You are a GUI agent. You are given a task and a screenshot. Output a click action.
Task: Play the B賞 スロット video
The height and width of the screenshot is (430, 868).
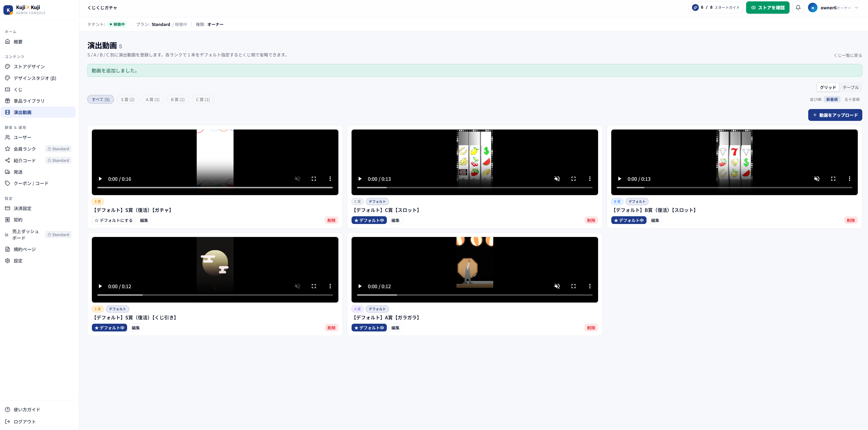[x=620, y=179]
